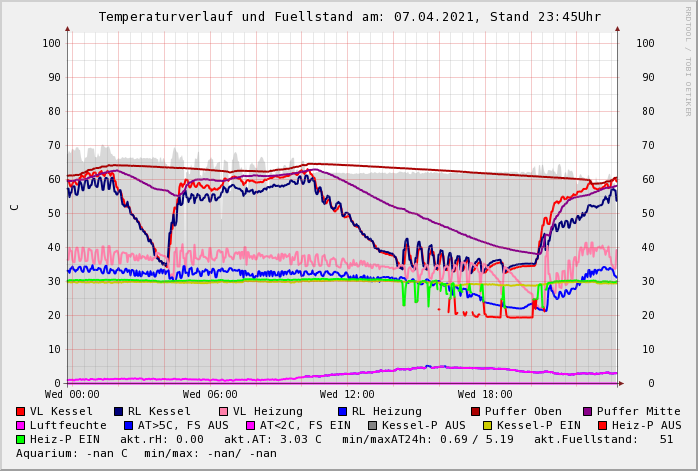Click the Wed 06:00 time axis label

210,395
